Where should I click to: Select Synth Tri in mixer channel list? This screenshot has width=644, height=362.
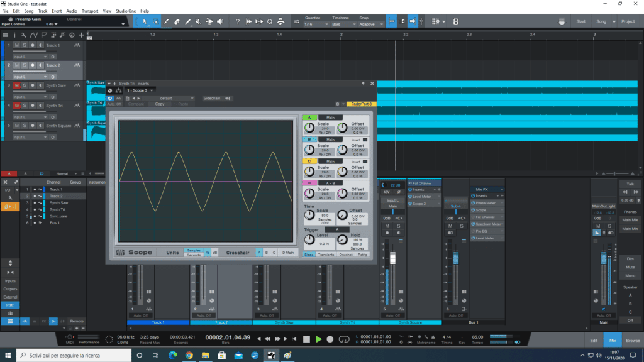pyautogui.click(x=57, y=210)
